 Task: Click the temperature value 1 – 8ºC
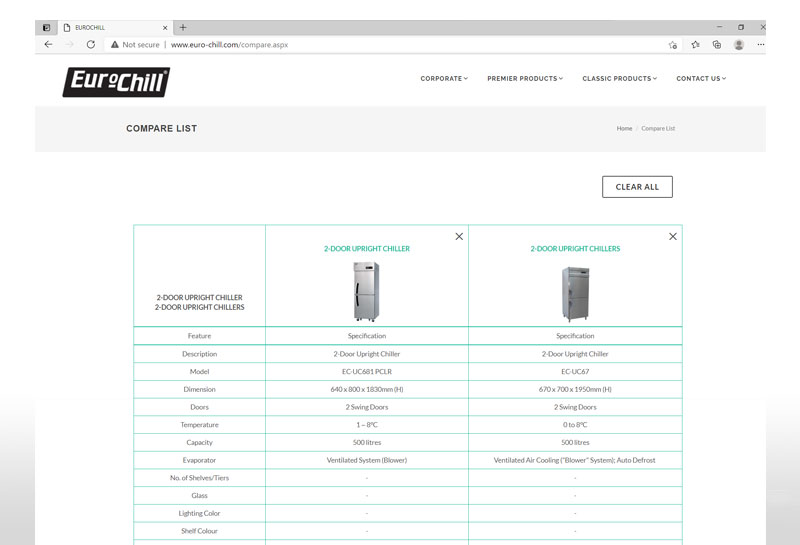click(367, 425)
